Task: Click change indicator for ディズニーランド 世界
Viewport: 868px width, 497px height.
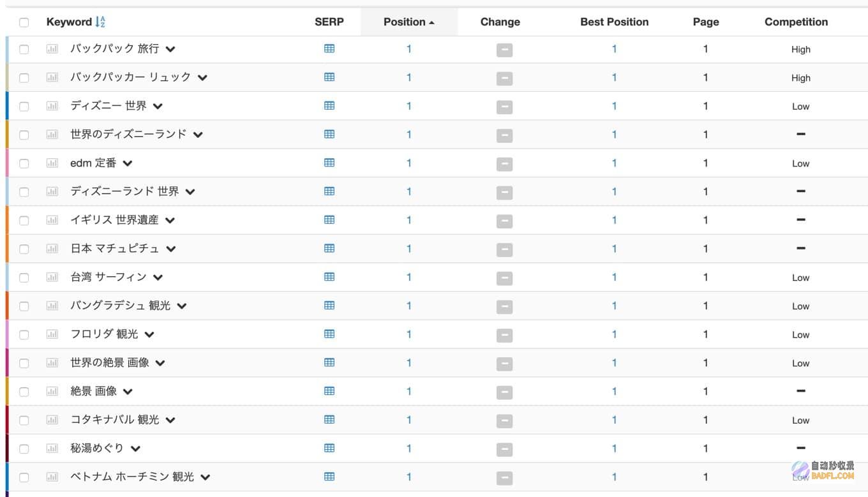Action: coord(504,193)
